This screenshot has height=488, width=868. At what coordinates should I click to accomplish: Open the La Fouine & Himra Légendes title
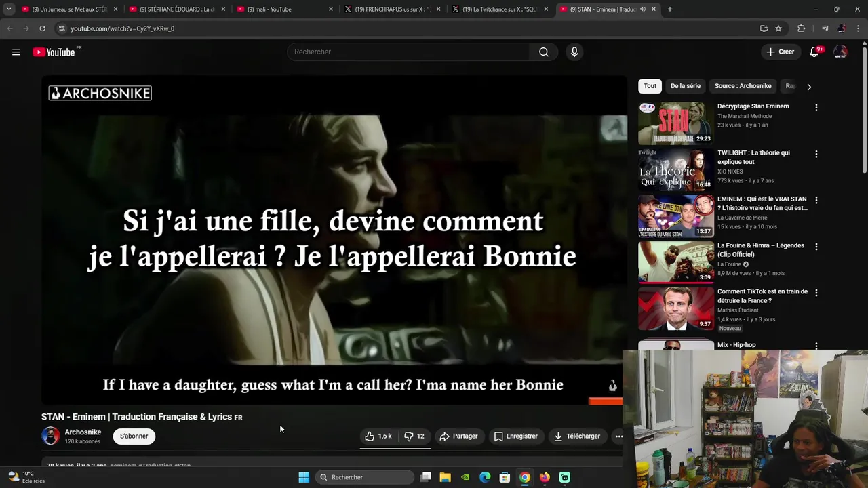[x=761, y=249]
